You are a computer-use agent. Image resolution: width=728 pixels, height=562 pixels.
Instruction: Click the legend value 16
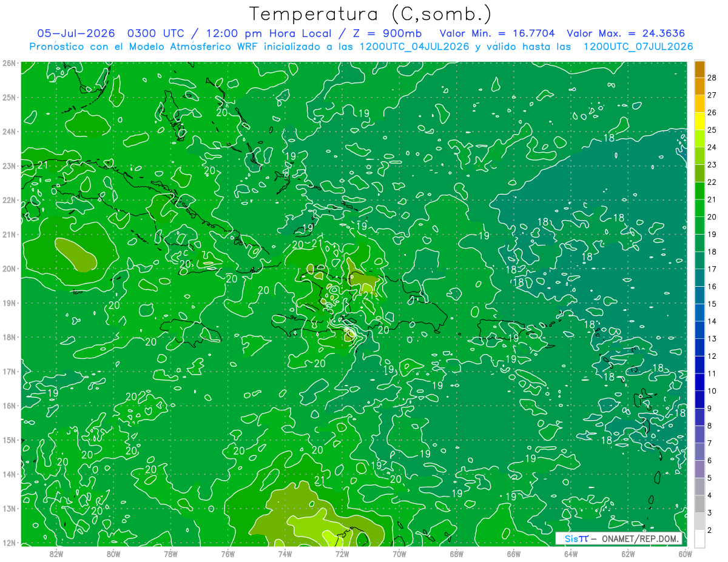[712, 286]
